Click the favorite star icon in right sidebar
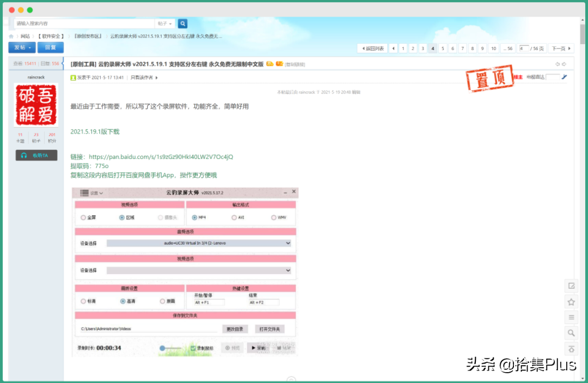 pos(571,302)
